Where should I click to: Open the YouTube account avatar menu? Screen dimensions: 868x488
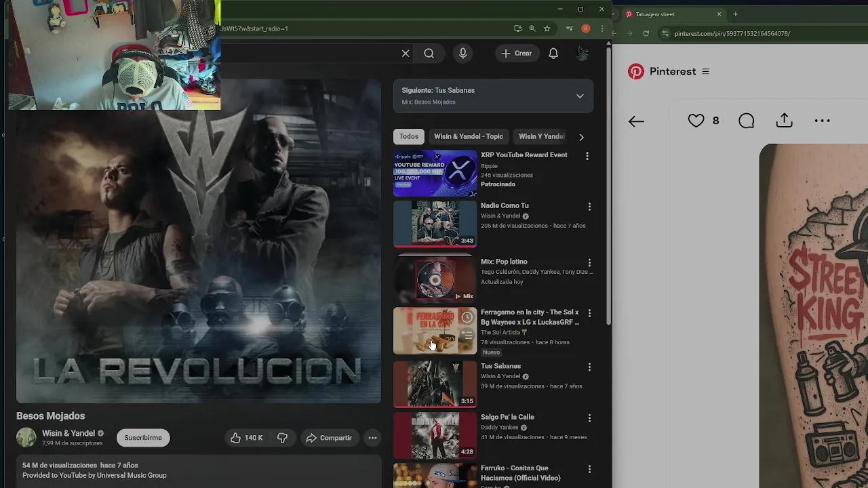click(x=583, y=54)
